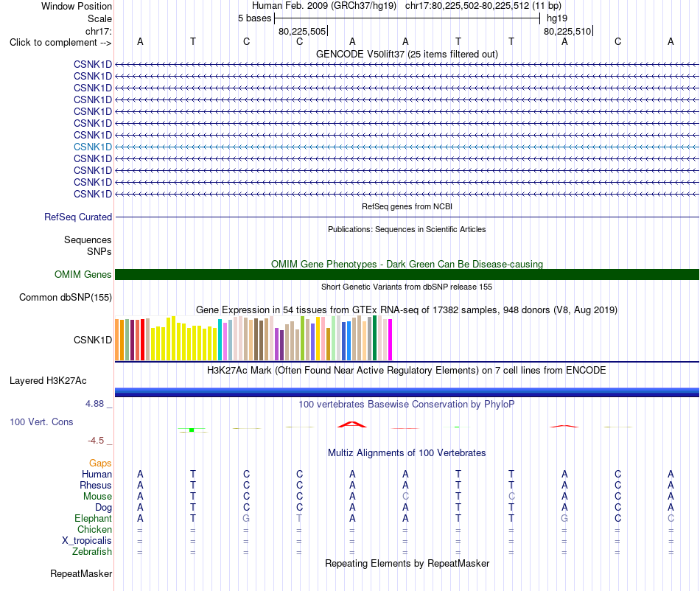Image resolution: width=700 pixels, height=591 pixels.
Task: Click the hg19 assembly label beside the scale
Action: pos(557,18)
